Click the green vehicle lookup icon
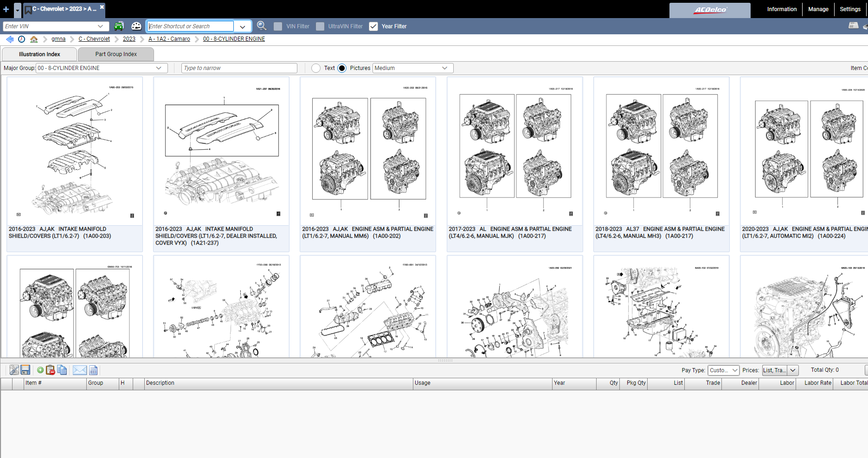This screenshot has width=868, height=458. (119, 26)
